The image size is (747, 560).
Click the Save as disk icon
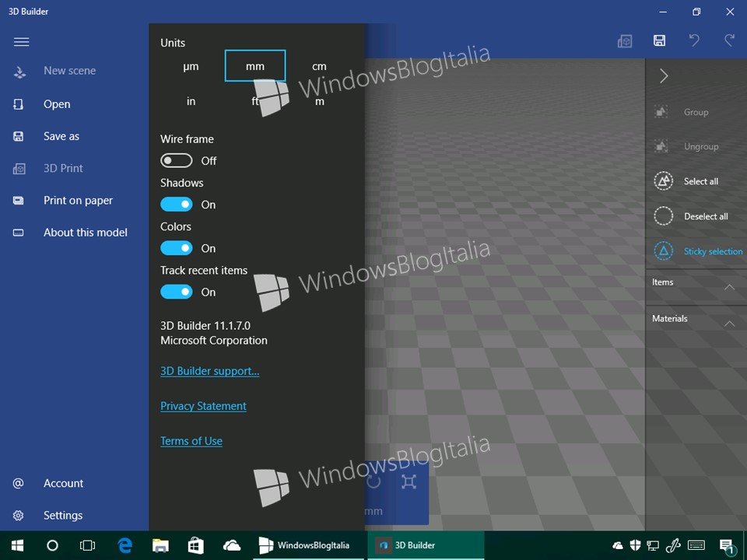pos(18,137)
